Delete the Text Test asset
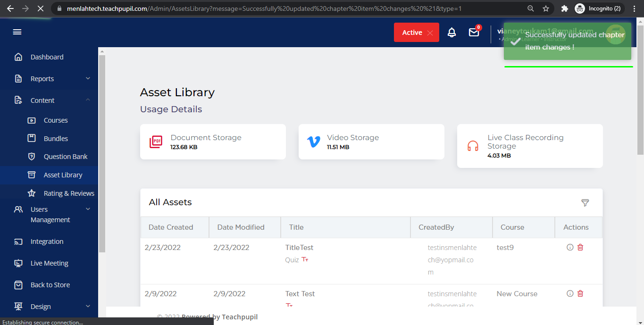This screenshot has width=644, height=325. click(580, 294)
